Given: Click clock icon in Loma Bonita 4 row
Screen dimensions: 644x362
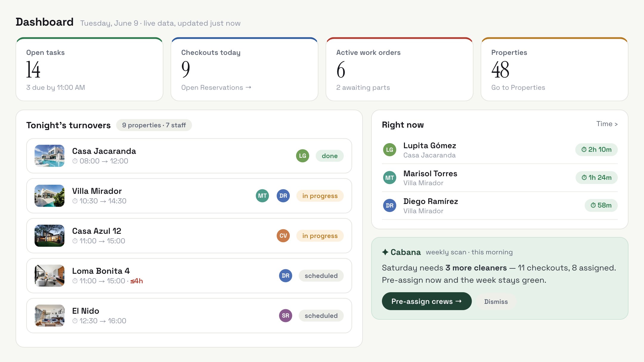Looking at the screenshot, I should 75,281.
